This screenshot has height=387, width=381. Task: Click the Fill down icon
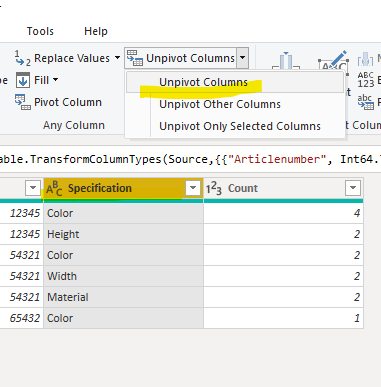pos(23,80)
